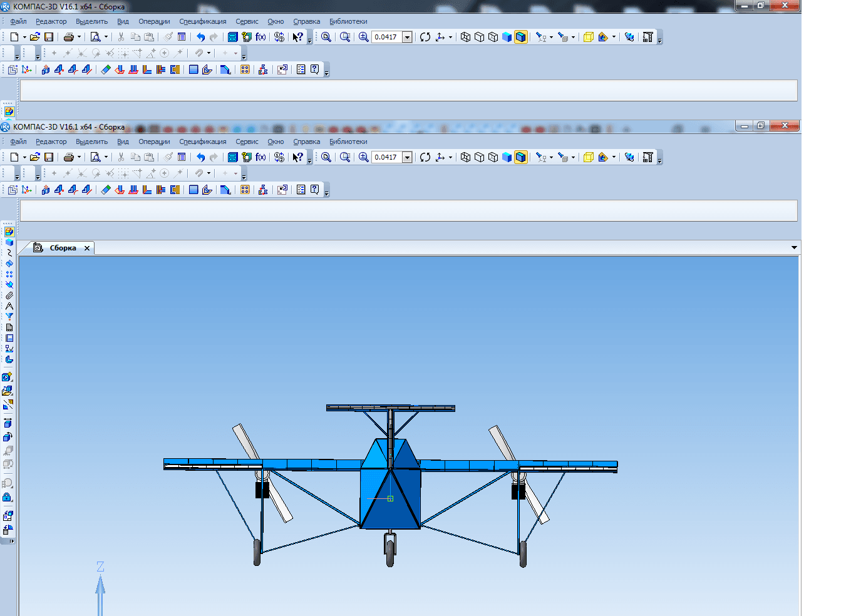Select the rotate component cube icon
The image size is (851, 616).
8,437
